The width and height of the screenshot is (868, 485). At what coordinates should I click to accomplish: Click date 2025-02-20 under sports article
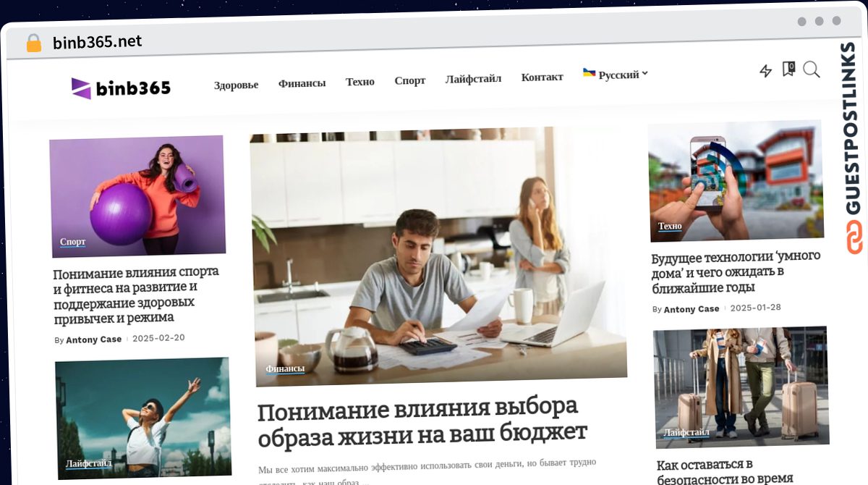point(158,337)
